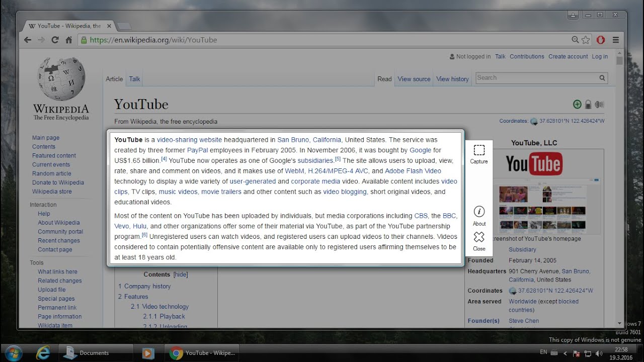Click the volume icon in system tray
644x362 pixels.
(x=599, y=354)
